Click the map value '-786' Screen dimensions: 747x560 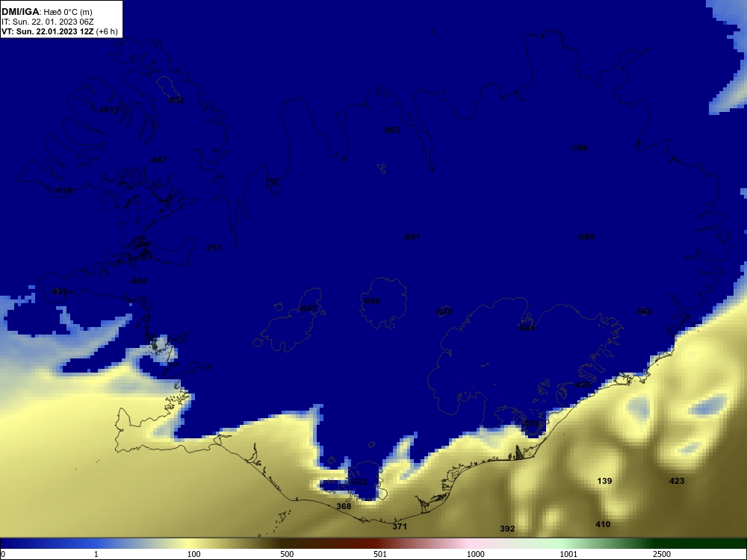coord(579,148)
